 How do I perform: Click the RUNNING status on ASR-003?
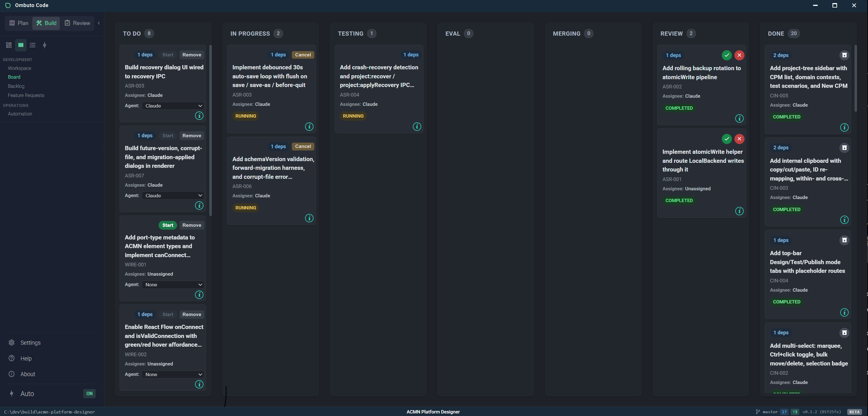point(246,116)
